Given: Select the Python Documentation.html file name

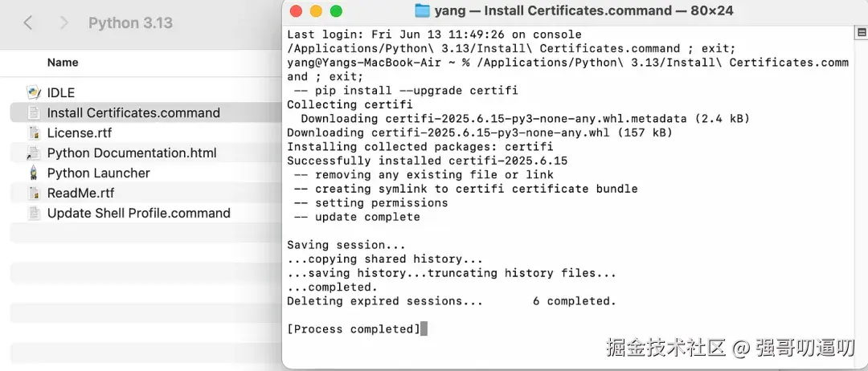Looking at the screenshot, I should pos(132,153).
